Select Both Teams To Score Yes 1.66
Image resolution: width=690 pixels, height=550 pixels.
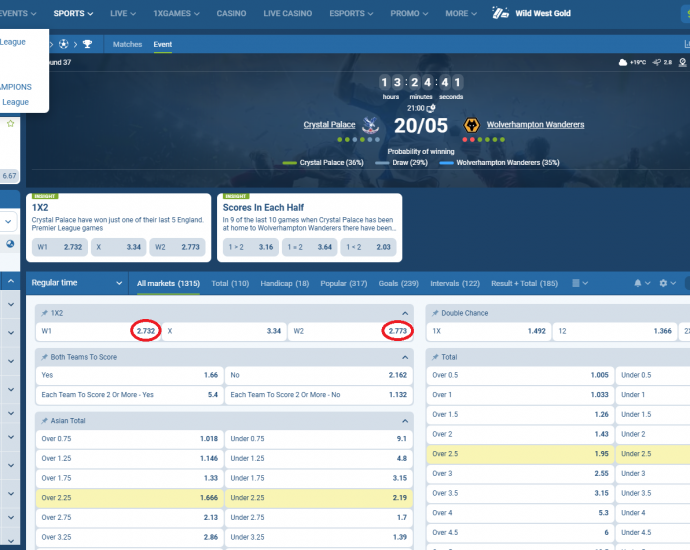click(x=129, y=375)
